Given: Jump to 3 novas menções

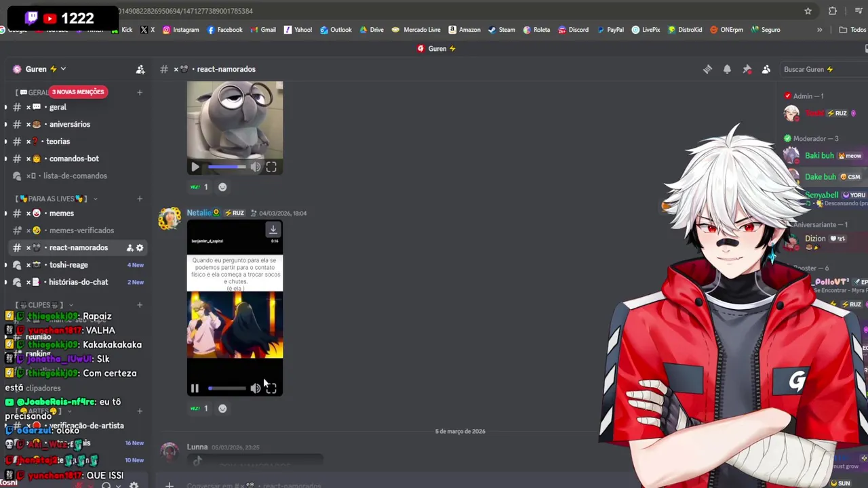Looking at the screenshot, I should [x=78, y=92].
